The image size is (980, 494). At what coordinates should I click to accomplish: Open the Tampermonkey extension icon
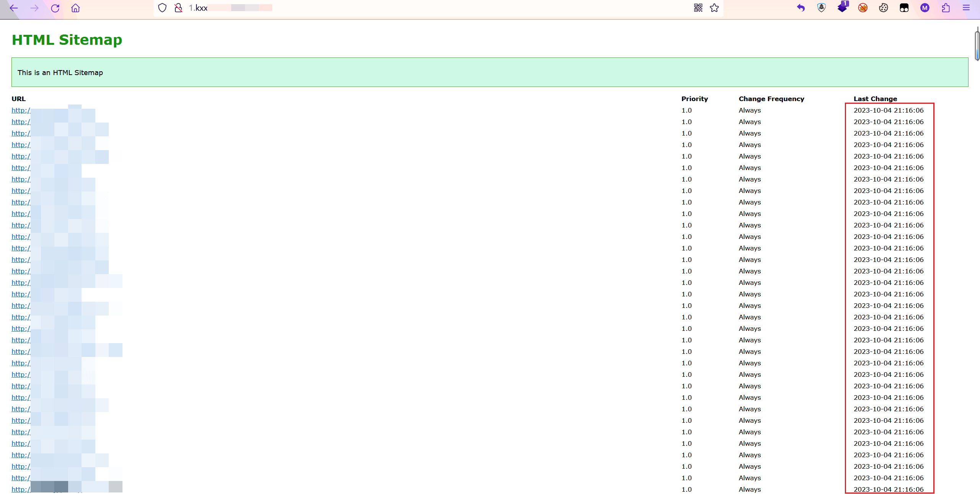(904, 8)
